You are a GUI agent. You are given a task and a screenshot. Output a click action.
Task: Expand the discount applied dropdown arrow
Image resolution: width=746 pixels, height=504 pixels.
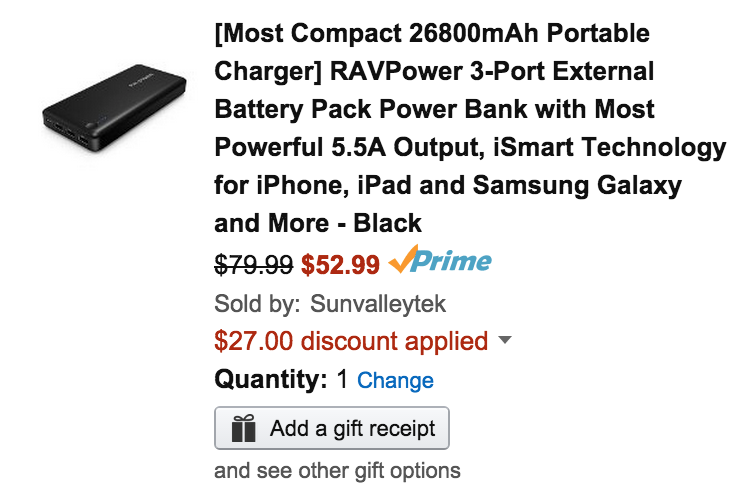click(x=505, y=340)
